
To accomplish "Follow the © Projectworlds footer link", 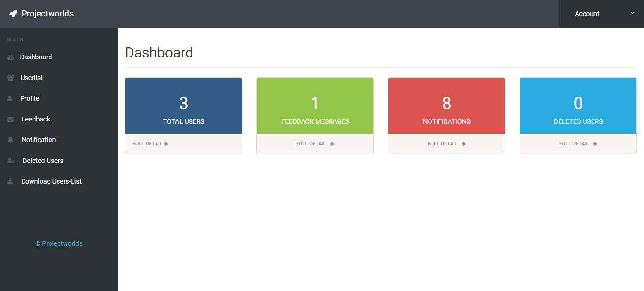I will 59,243.
